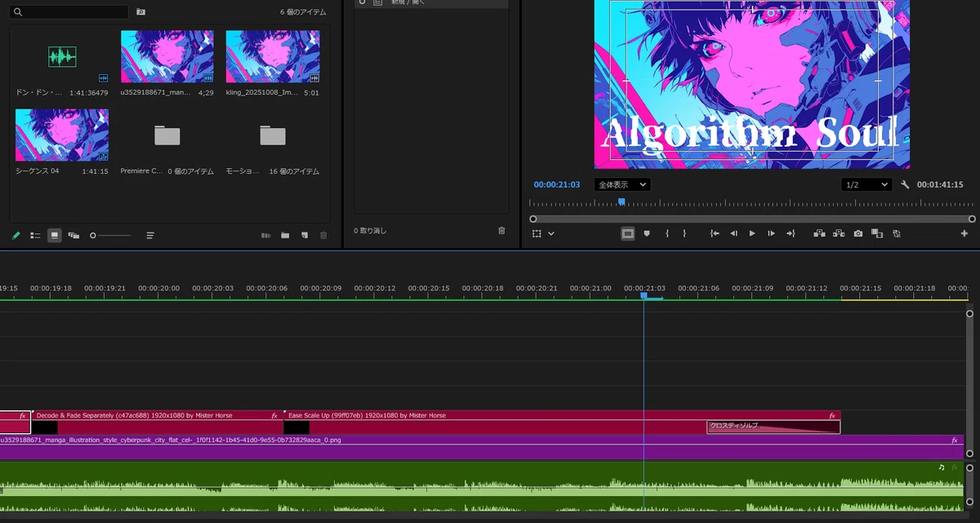Click Lift button in program monitor
The image size is (980, 523).
point(819,233)
